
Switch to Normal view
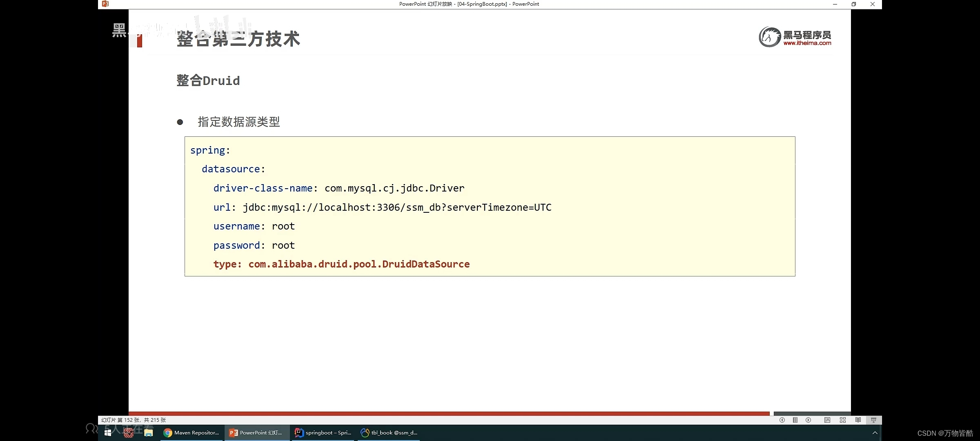coord(827,420)
